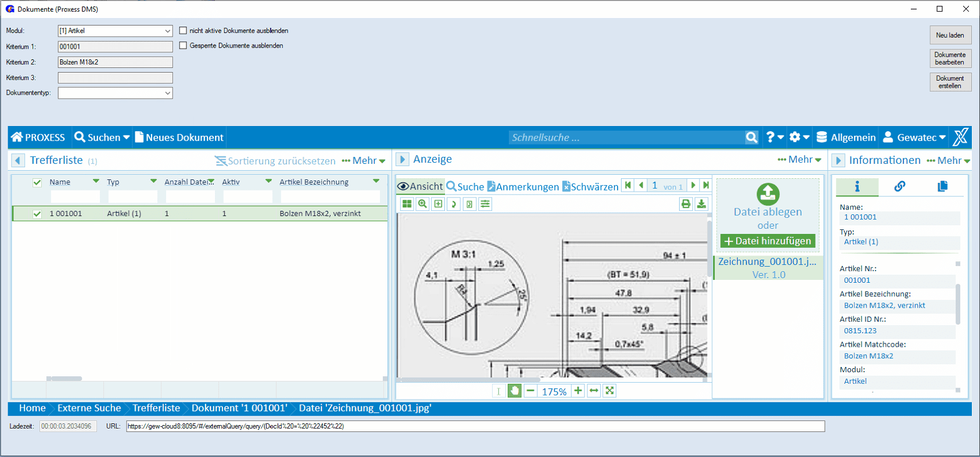Click the page rotate icon beside the sliders icon

tap(470, 204)
